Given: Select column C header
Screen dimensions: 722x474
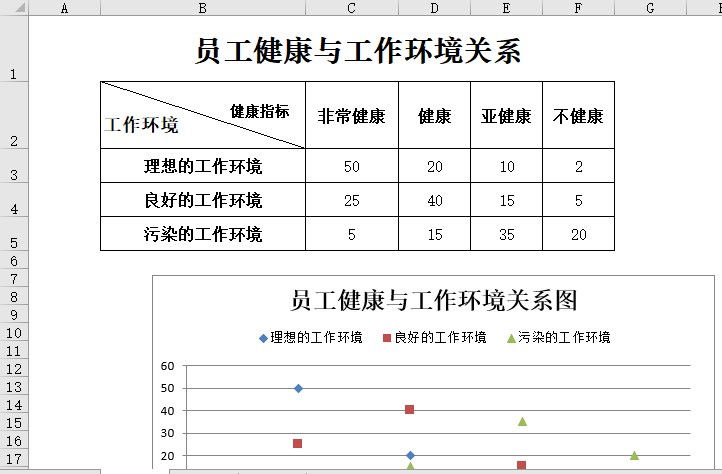Looking at the screenshot, I should (x=351, y=8).
